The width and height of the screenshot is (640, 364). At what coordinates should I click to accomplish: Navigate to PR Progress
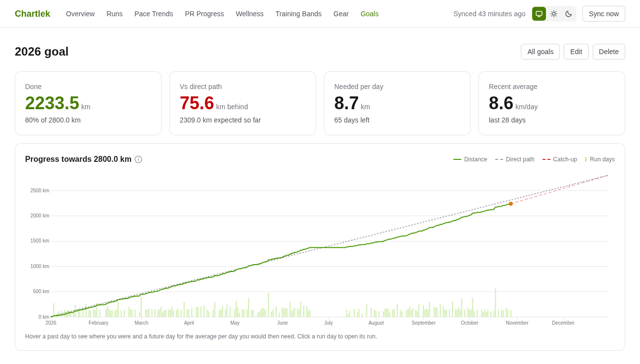click(x=204, y=14)
